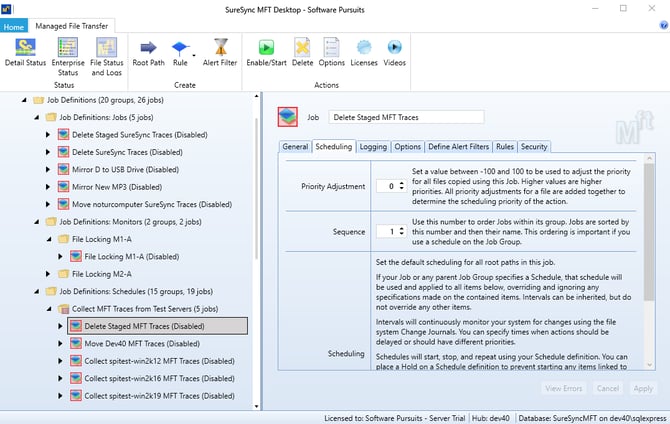Click Collect MFT Traces from Test Servers folder icon
670x424 pixels.
(x=63, y=309)
